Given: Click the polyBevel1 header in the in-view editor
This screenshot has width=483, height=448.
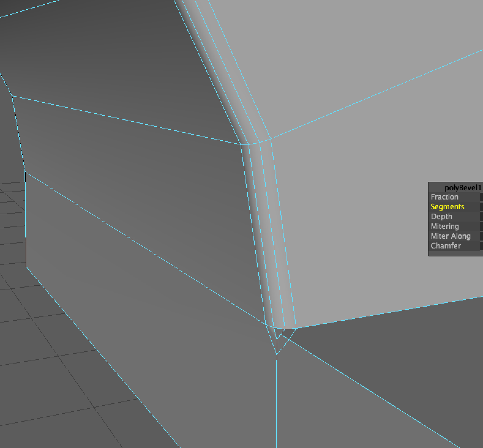Looking at the screenshot, I should [463, 187].
